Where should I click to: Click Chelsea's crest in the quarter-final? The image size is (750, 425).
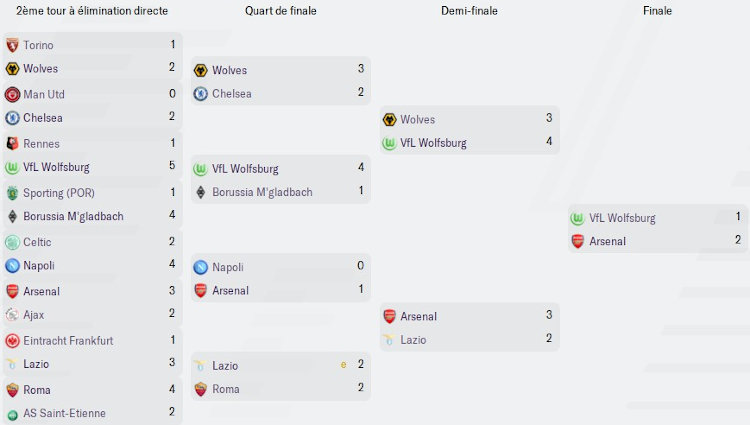[x=200, y=94]
